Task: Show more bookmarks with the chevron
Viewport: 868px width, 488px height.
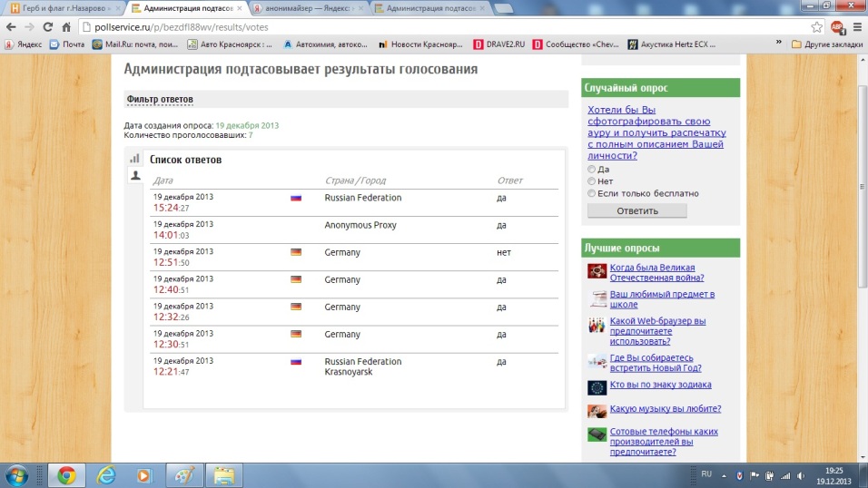Action: coord(778,43)
